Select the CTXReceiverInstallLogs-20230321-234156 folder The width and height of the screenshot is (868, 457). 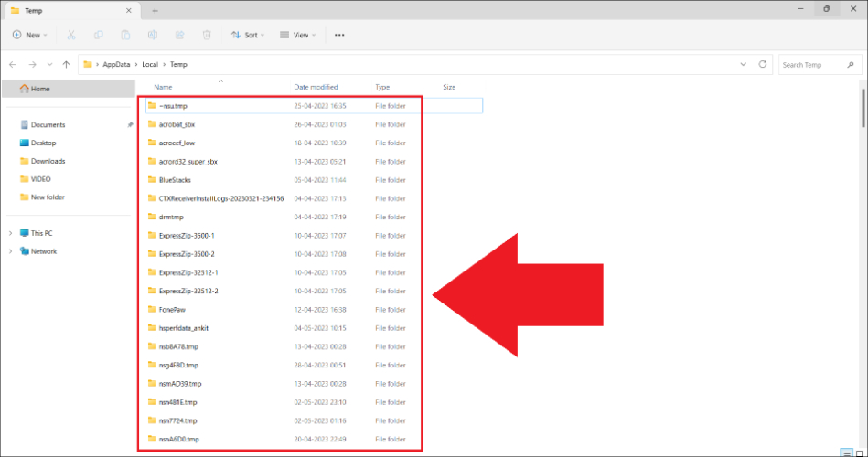(221, 198)
